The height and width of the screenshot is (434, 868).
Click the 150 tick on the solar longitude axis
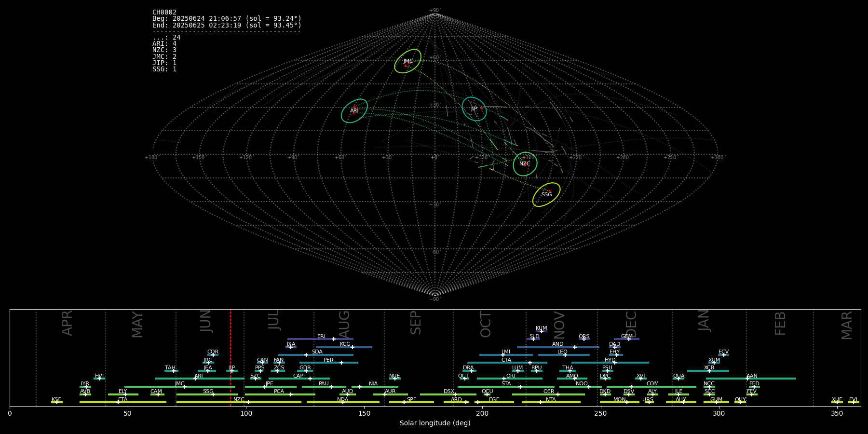[x=364, y=413]
